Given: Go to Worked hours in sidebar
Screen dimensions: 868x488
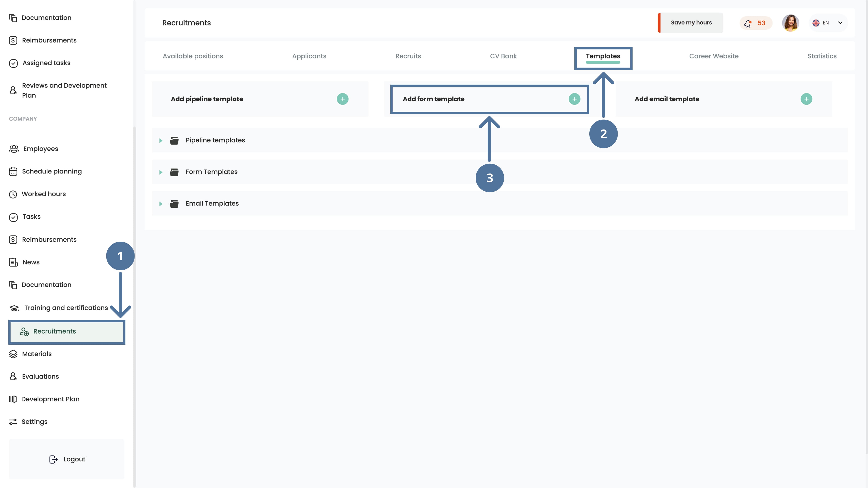Looking at the screenshot, I should pyautogui.click(x=43, y=194).
